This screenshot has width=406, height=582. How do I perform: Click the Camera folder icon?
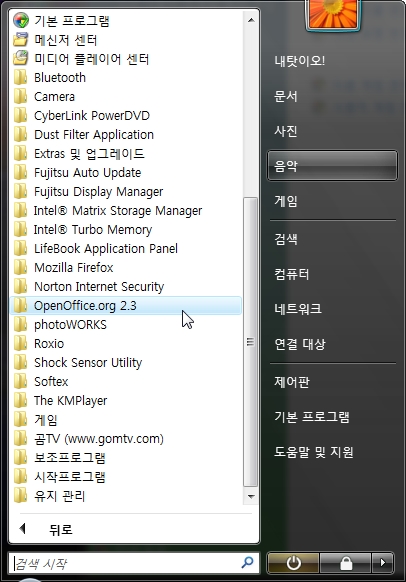[21, 97]
